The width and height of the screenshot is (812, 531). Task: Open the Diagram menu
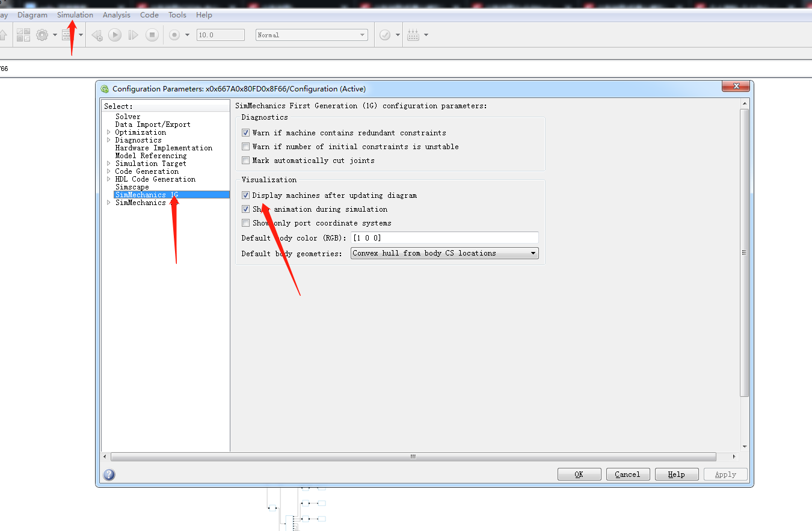point(32,15)
